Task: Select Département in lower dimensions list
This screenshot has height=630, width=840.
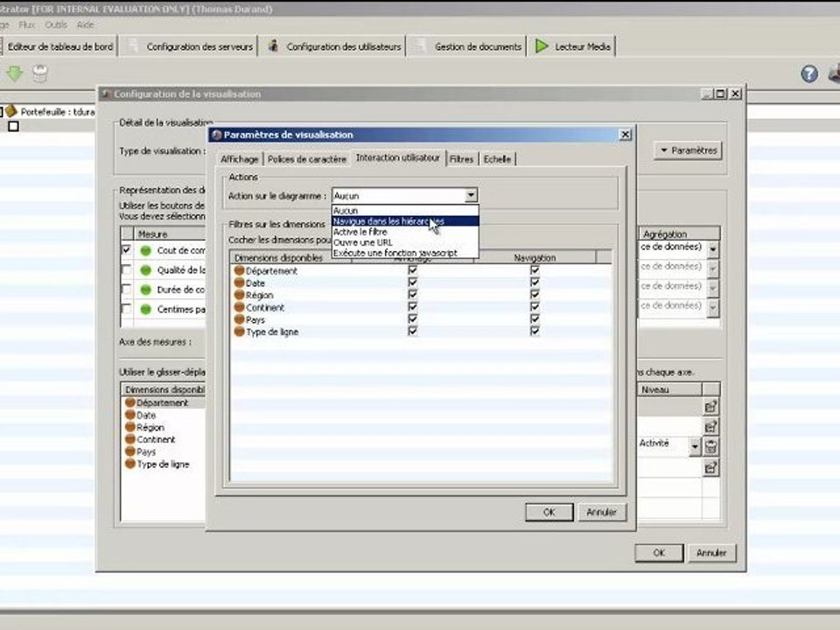Action: [163, 402]
